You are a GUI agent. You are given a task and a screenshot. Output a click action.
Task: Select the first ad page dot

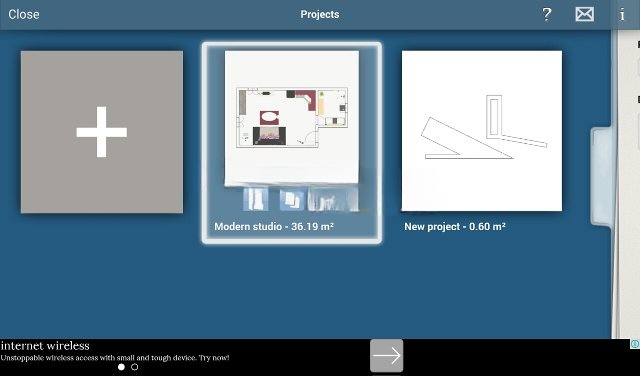121,367
